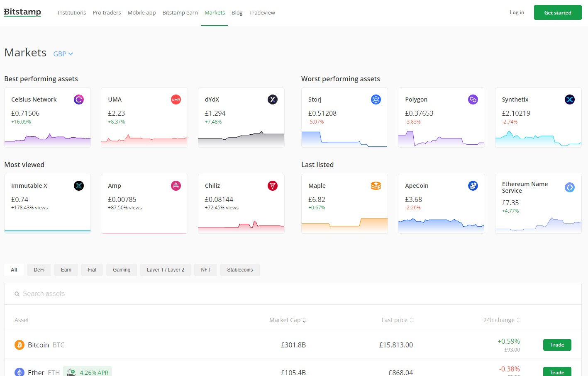The image size is (588, 376).
Task: Click Trade button for Ether
Action: pos(557,372)
